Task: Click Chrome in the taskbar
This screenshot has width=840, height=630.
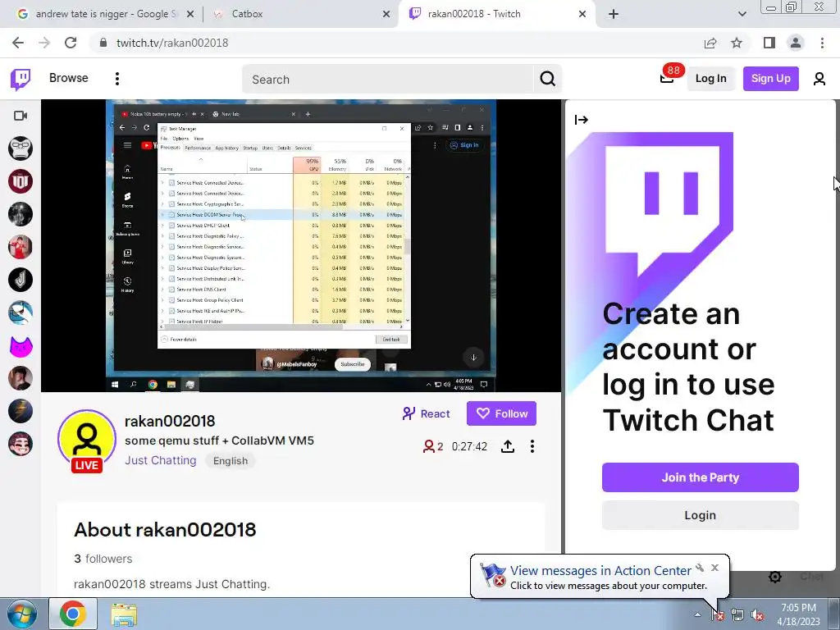Action: (x=73, y=614)
